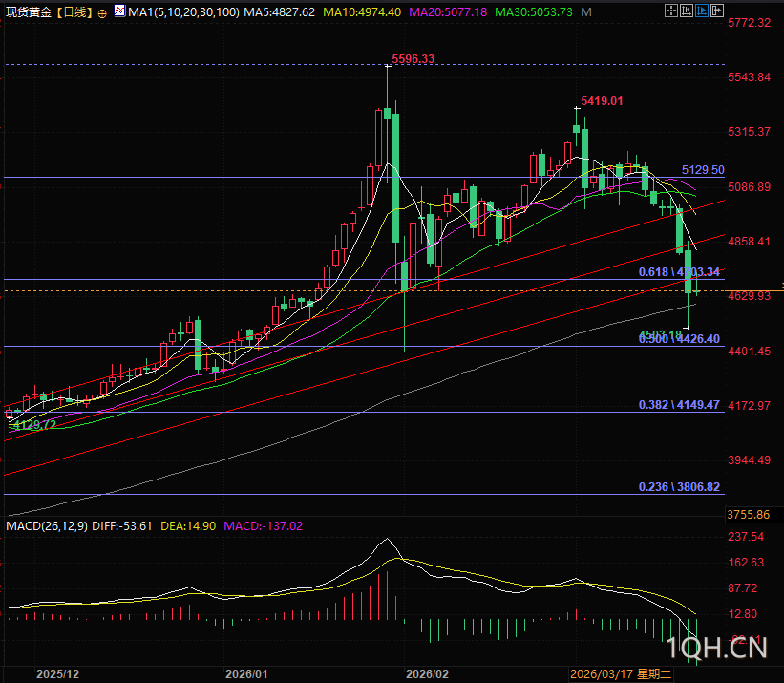Click the magenta MACD:-137.02 value
Viewport: 784px width, 683px height.
[x=263, y=526]
